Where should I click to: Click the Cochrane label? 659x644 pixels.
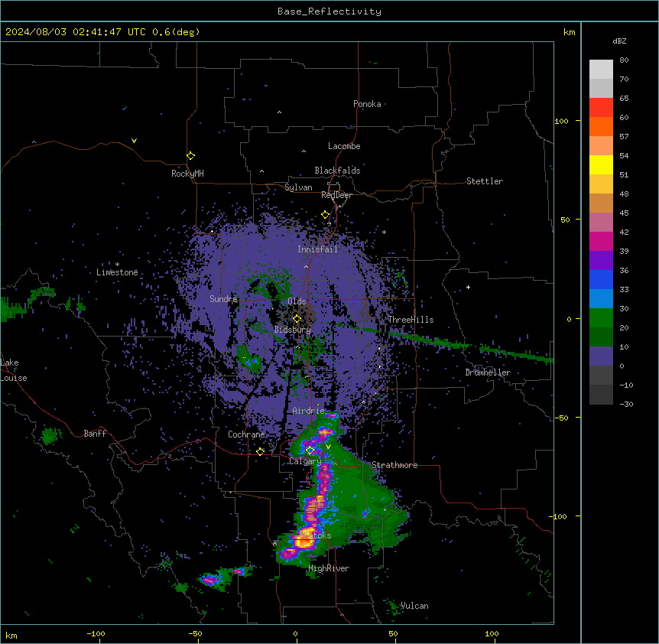pos(246,434)
